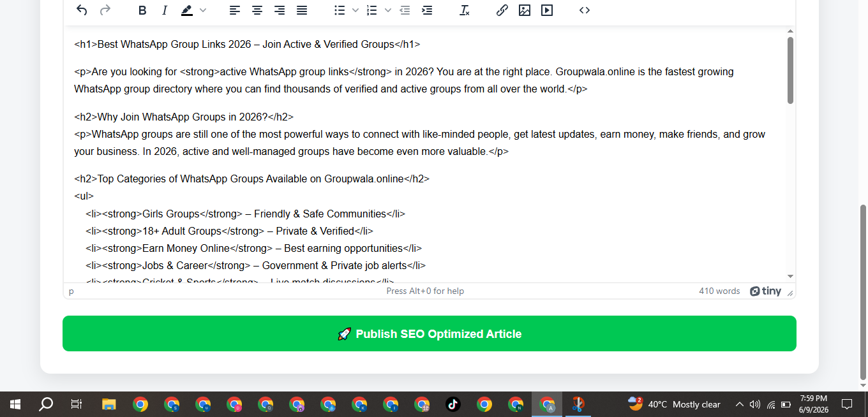Toggle italic formatting
The image size is (868, 417).
pyautogui.click(x=165, y=10)
